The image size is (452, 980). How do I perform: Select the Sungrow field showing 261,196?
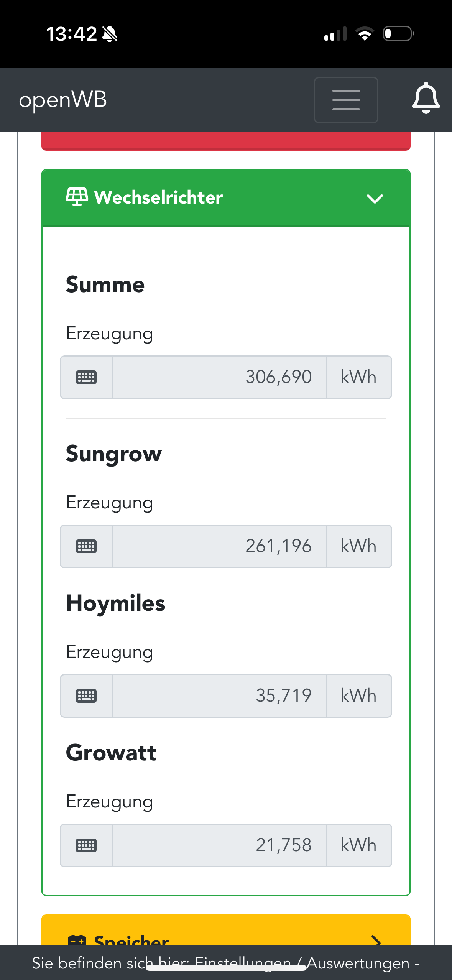click(x=219, y=546)
